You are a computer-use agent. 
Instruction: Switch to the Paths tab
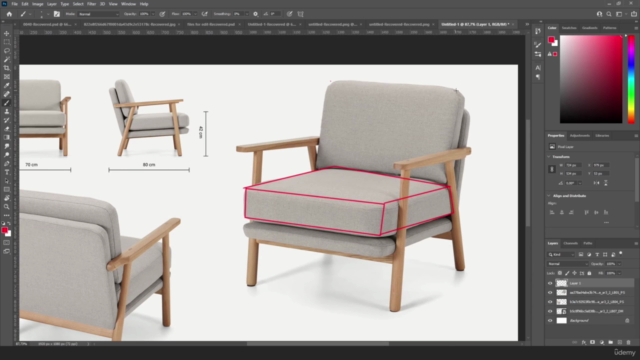(587, 243)
